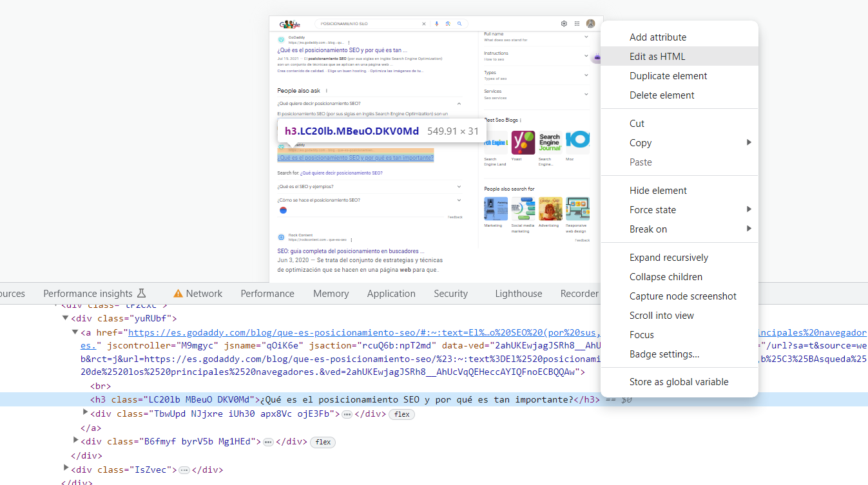Open Copy submenu in context menu
The image size is (868, 485).
679,143
